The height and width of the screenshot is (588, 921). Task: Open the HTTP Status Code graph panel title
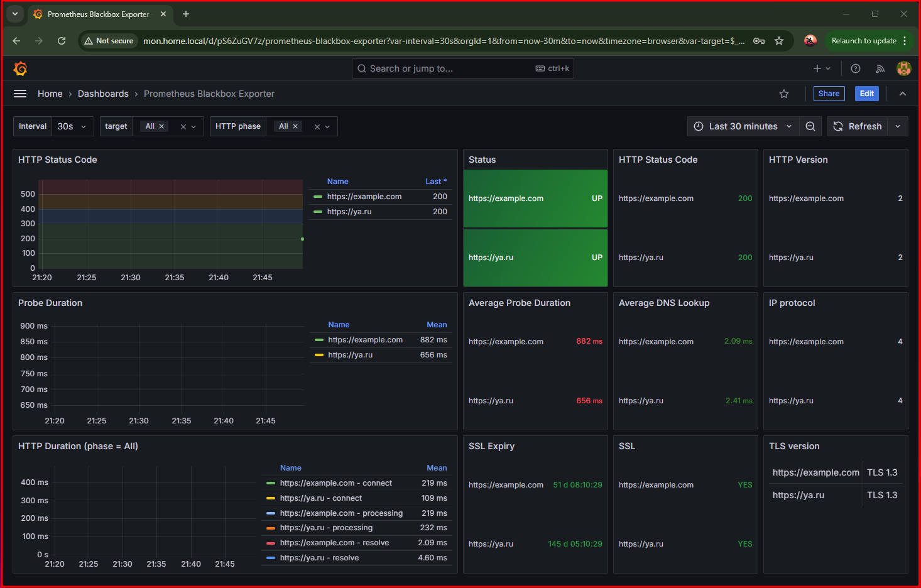click(x=58, y=160)
